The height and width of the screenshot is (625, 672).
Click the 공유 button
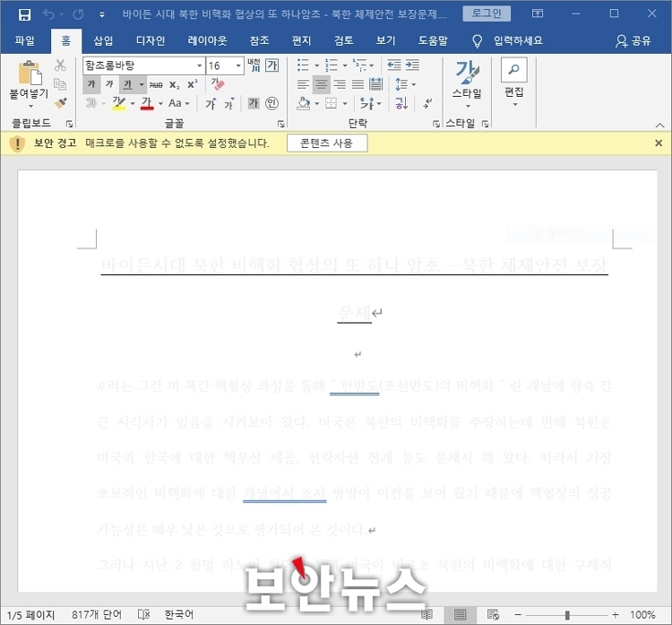pos(633,40)
